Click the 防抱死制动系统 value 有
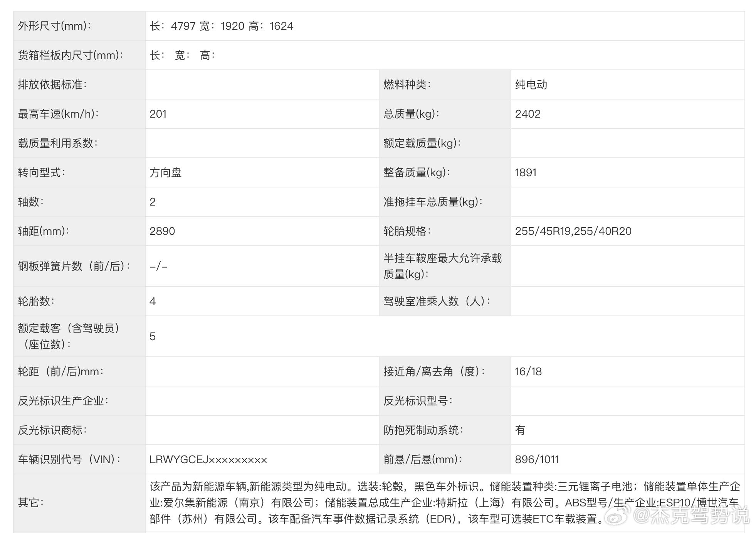Screen dimensions: 756x533 pyautogui.click(x=520, y=430)
